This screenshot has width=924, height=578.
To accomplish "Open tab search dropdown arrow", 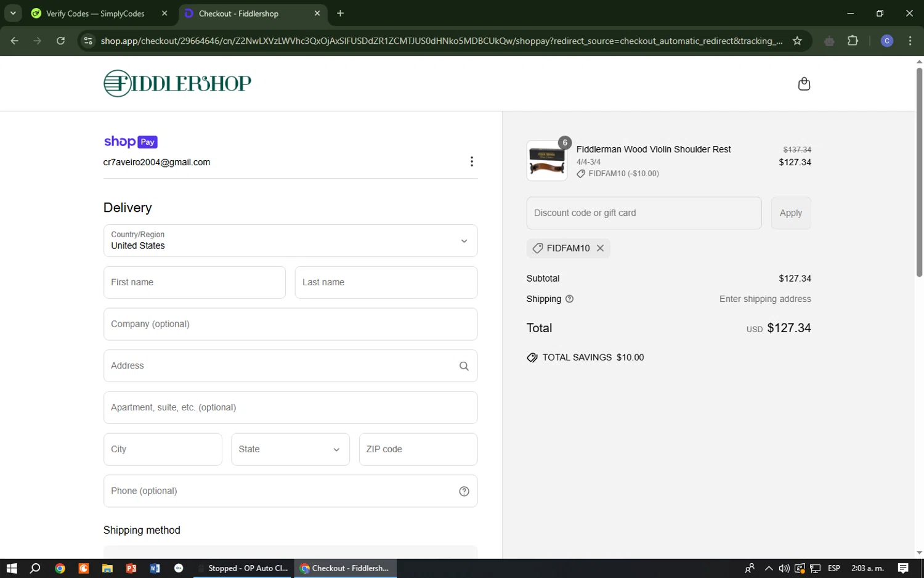I will click(x=12, y=13).
